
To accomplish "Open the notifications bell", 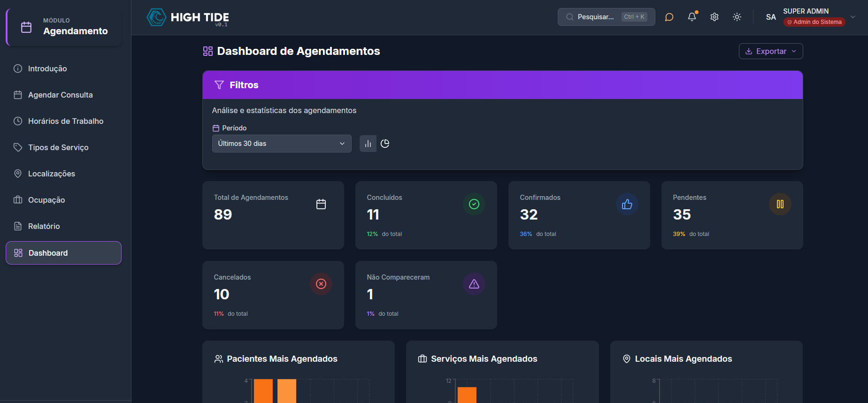I will click(x=692, y=17).
